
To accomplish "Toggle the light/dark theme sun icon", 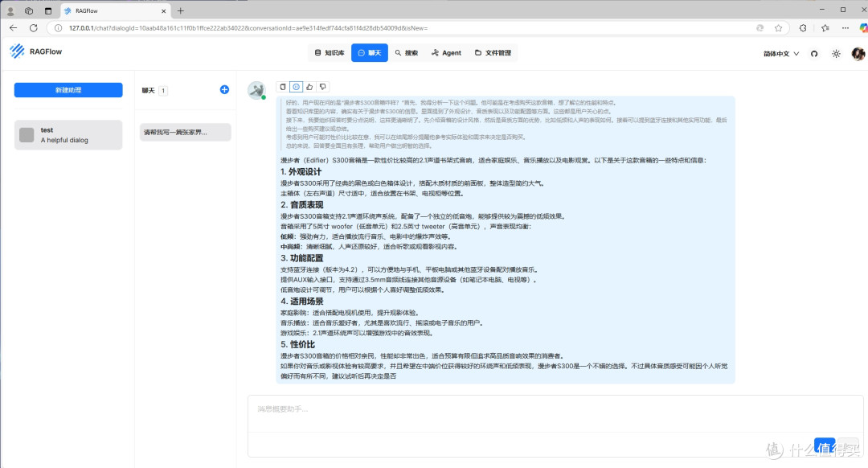I will click(x=836, y=54).
